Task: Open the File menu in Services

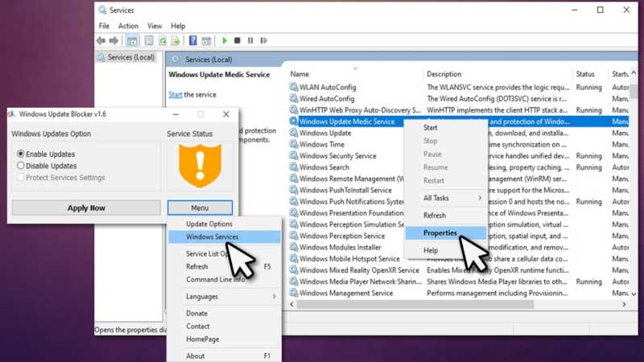Action: pos(104,26)
